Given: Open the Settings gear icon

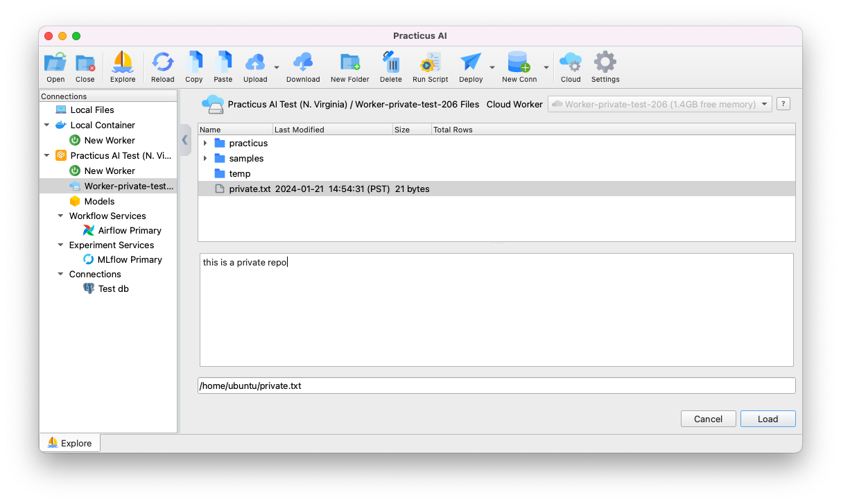Looking at the screenshot, I should 605,63.
